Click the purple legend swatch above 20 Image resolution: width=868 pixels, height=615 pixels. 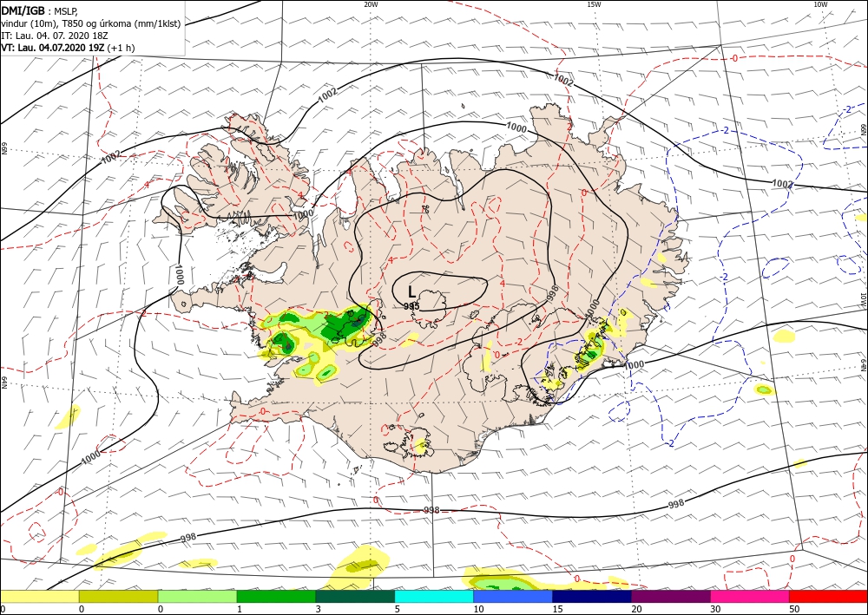click(x=670, y=596)
